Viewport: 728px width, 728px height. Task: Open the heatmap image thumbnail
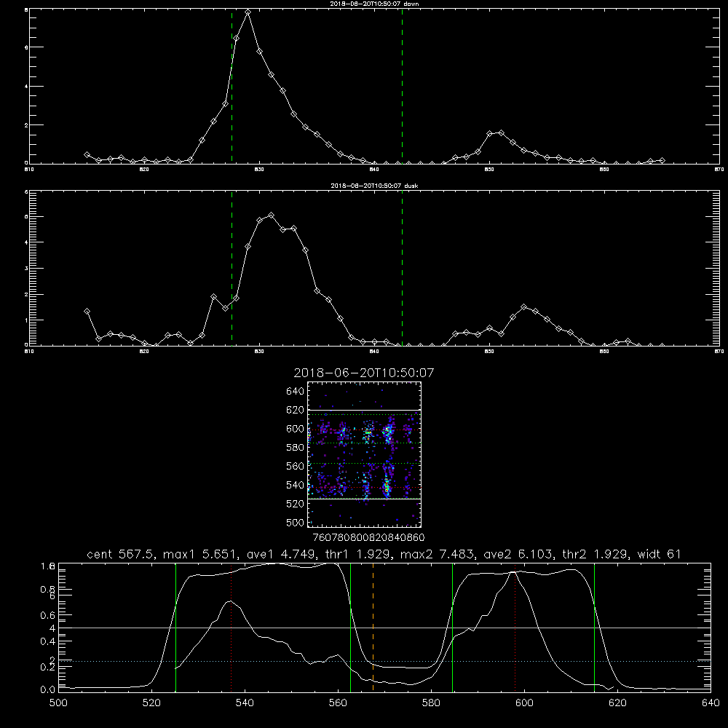[364, 454]
